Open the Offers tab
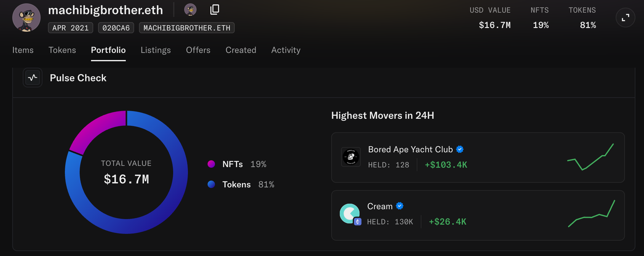This screenshot has height=256, width=644. coord(198,50)
